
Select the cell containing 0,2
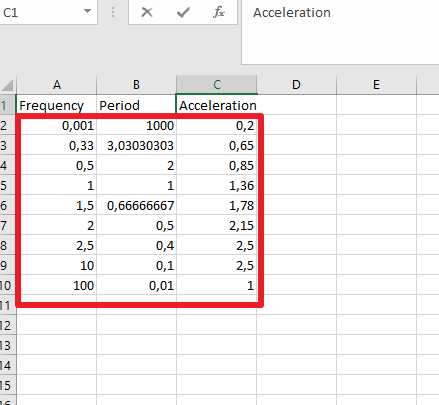tap(217, 125)
